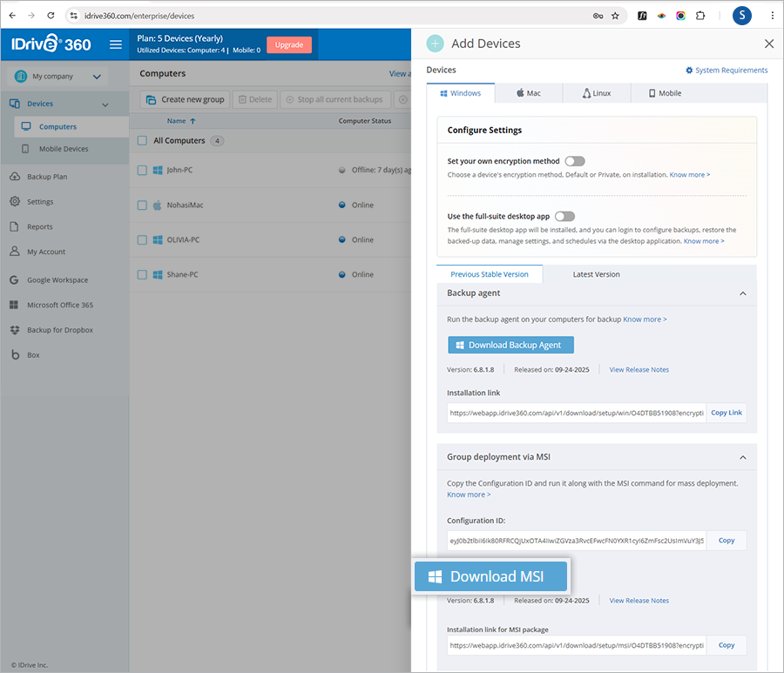This screenshot has width=784, height=673.
Task: Click the Apple icon beside NohasiMac
Action: pyautogui.click(x=157, y=205)
